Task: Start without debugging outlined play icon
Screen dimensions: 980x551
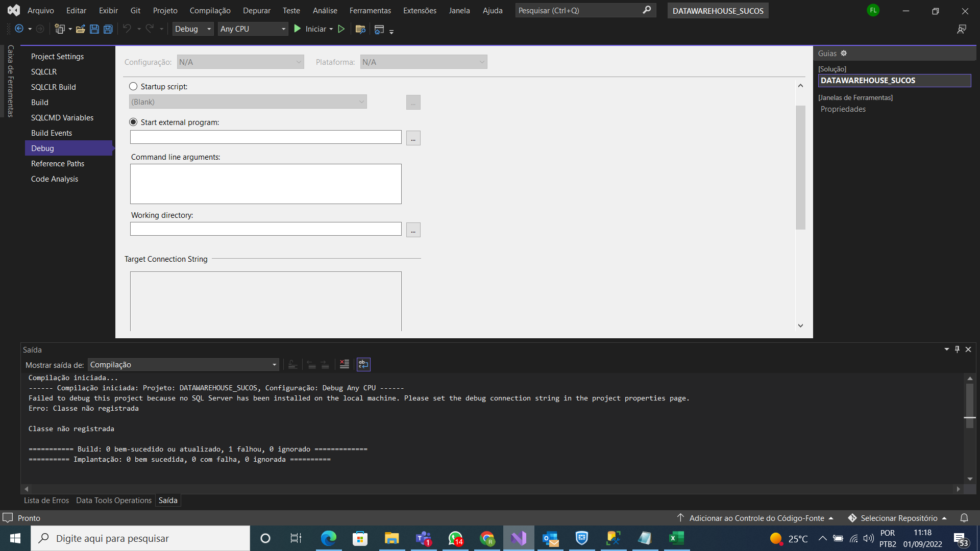Action: (341, 29)
